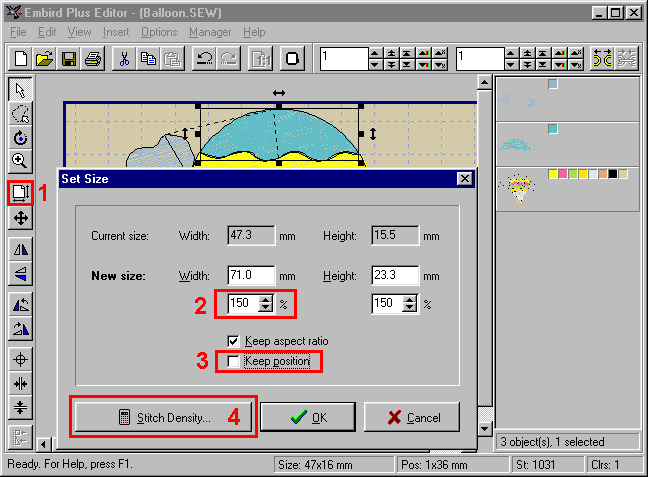Center object vertically with converging arrows icon
The image size is (648, 477).
coord(20,408)
